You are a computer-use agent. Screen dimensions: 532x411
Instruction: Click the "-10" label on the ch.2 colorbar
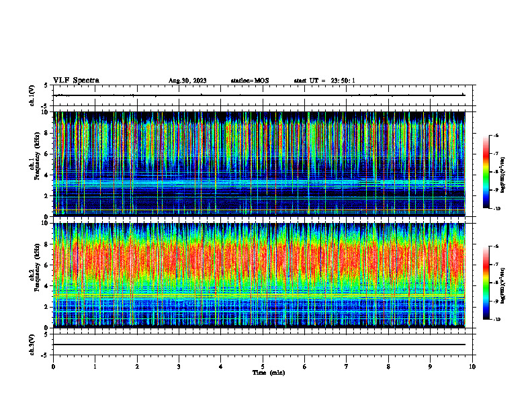[497, 320]
